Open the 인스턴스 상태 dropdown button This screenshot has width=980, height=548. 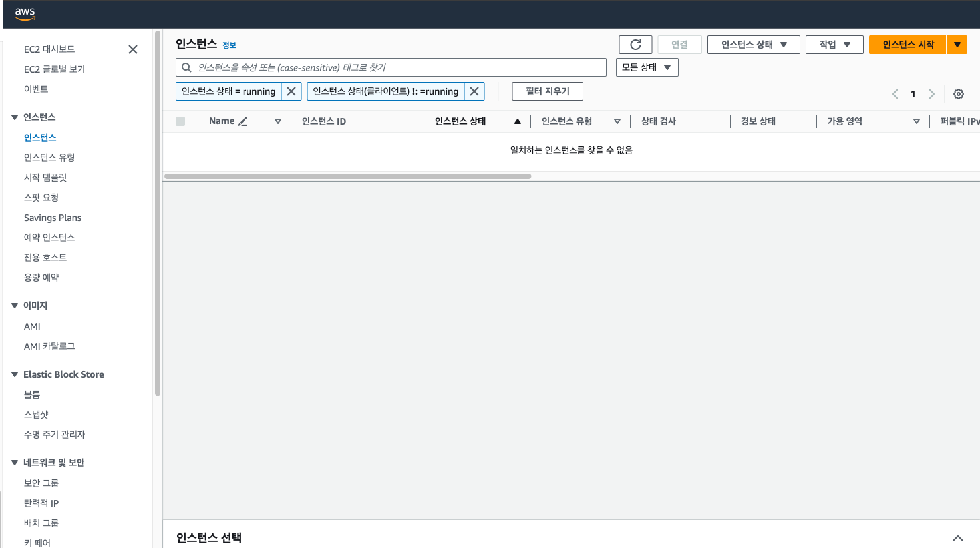click(x=754, y=45)
